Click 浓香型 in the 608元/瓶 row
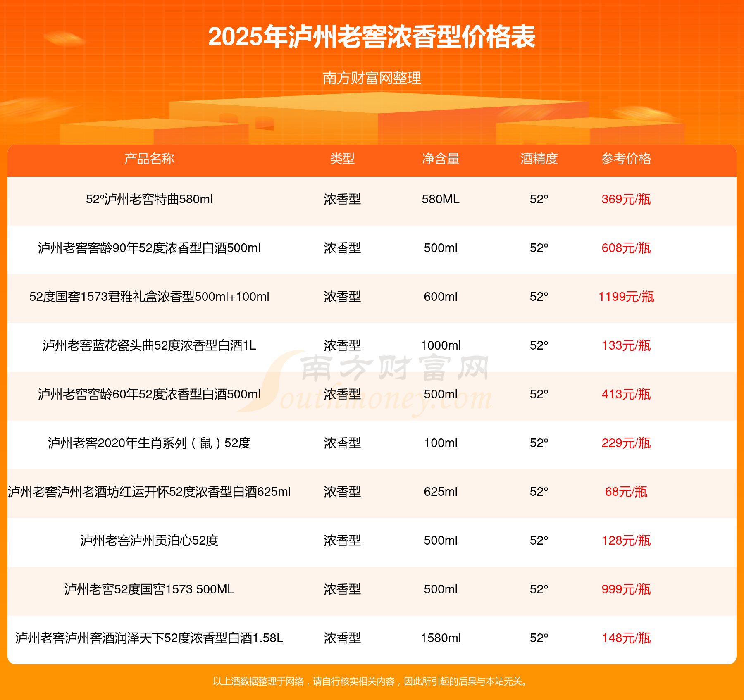The height and width of the screenshot is (700, 744). (342, 248)
